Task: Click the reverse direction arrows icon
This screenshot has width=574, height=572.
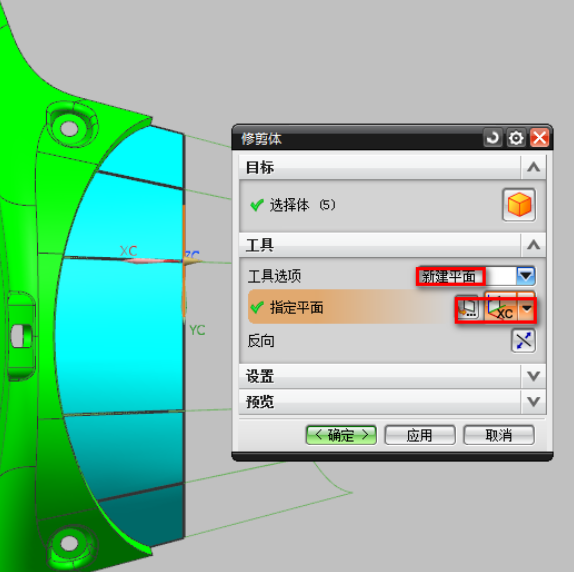Action: [523, 341]
